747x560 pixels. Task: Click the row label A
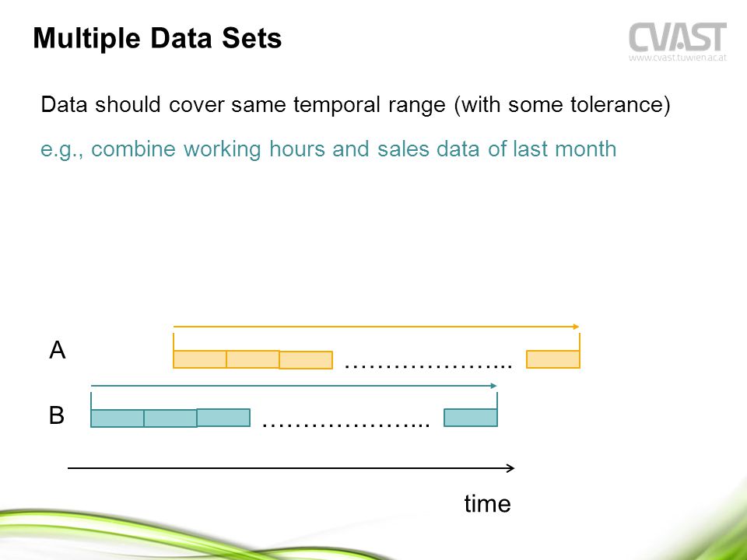point(57,350)
